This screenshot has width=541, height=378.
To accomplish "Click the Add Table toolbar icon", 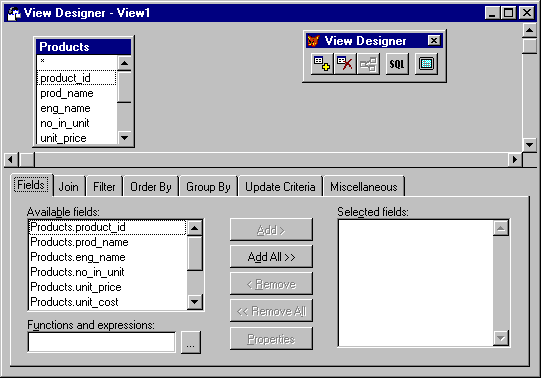I will coord(322,64).
